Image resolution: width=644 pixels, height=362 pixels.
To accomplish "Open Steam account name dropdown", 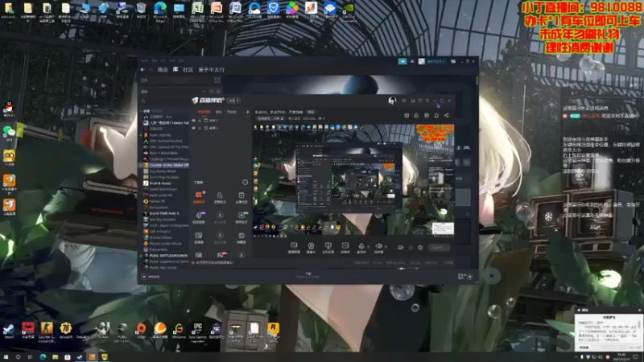I will [x=436, y=61].
